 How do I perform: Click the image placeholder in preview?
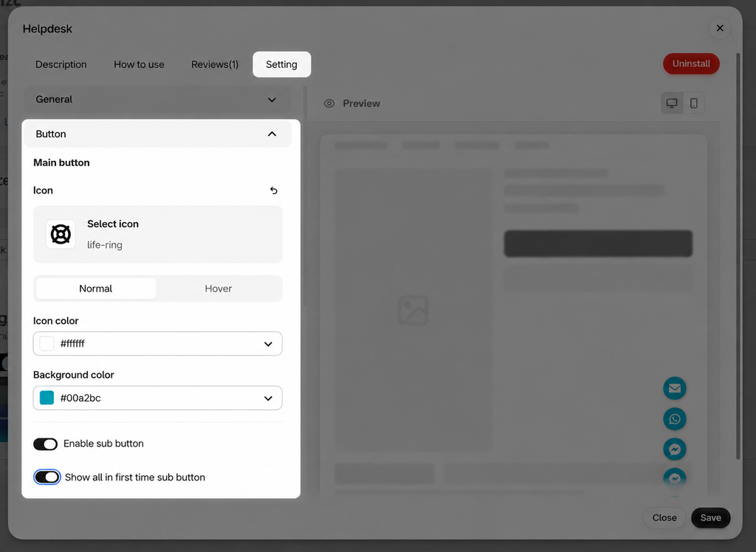413,310
